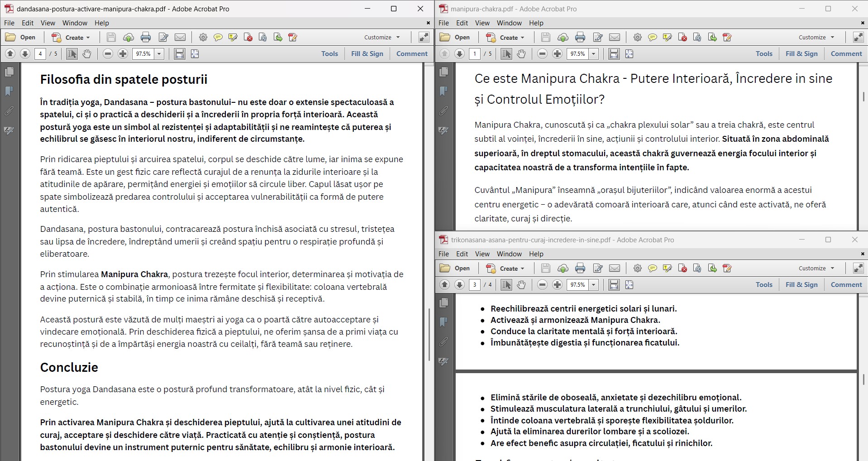This screenshot has width=868, height=461.
Task: Open the Customize dropdown in trikonasana window
Action: pos(817,268)
